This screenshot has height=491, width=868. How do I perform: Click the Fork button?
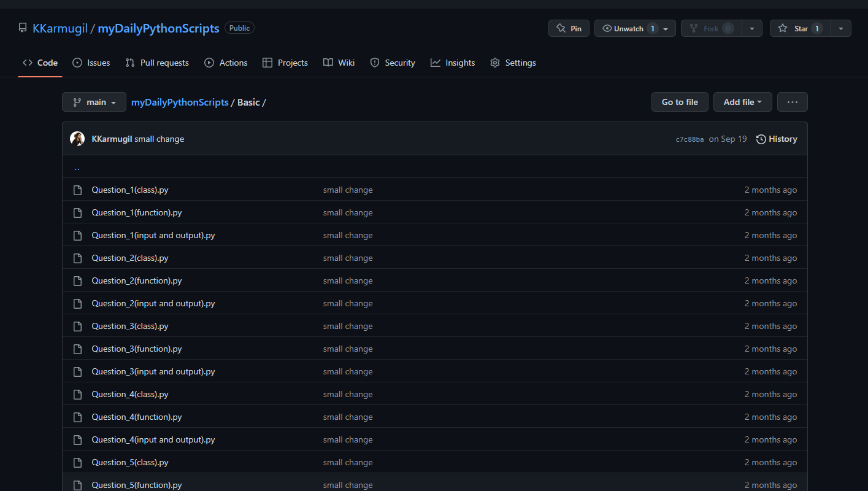point(711,28)
